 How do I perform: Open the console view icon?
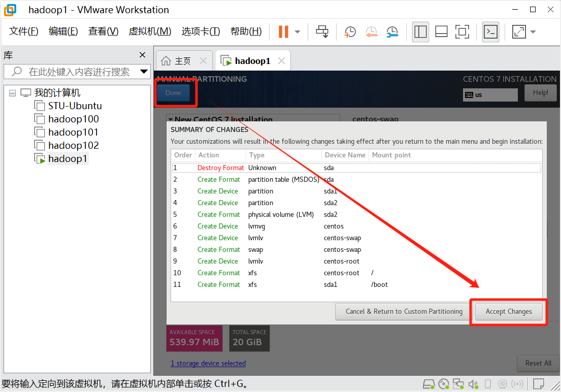click(x=490, y=32)
